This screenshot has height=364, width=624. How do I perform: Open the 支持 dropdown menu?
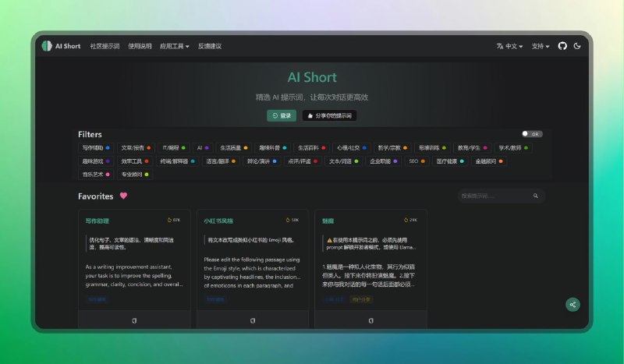click(541, 46)
